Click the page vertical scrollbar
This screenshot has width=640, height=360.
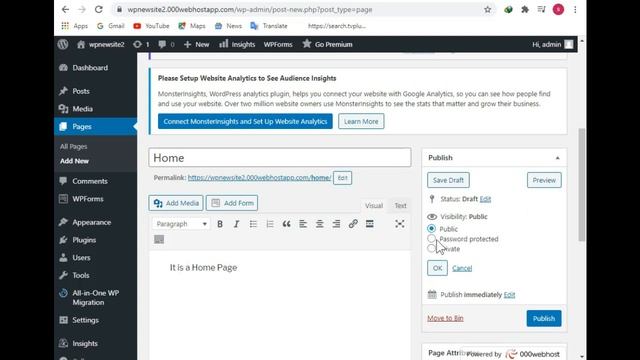click(582, 185)
